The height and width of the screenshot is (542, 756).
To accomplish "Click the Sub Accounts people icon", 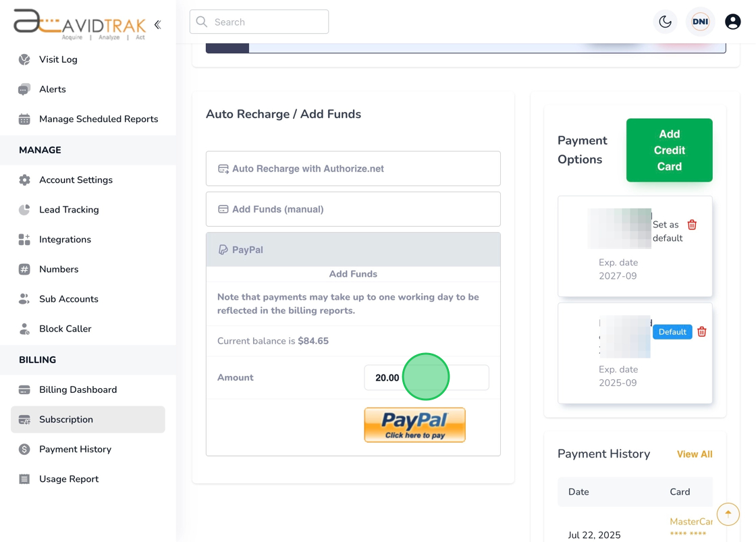I will click(x=24, y=299).
